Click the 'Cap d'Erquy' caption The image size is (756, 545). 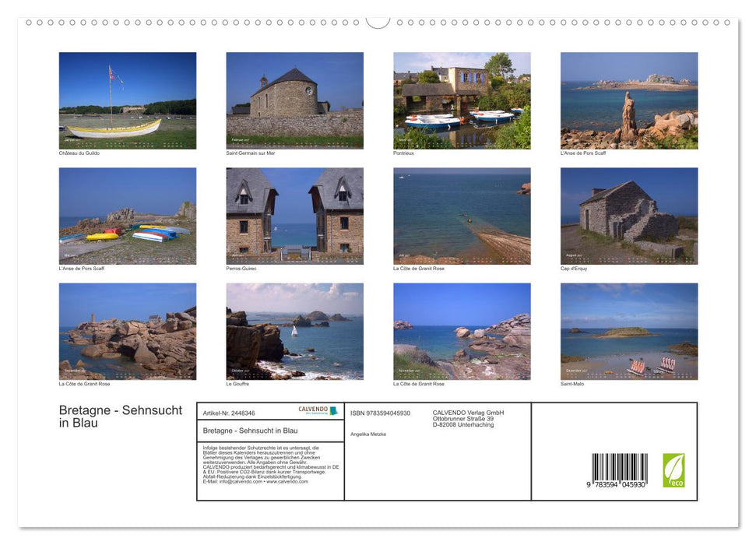574,269
